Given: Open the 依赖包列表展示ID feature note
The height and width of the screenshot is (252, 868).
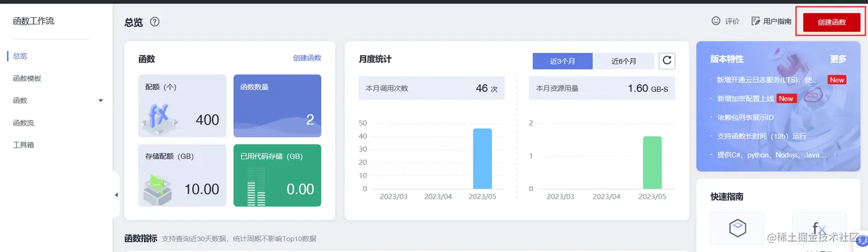Looking at the screenshot, I should (745, 118).
